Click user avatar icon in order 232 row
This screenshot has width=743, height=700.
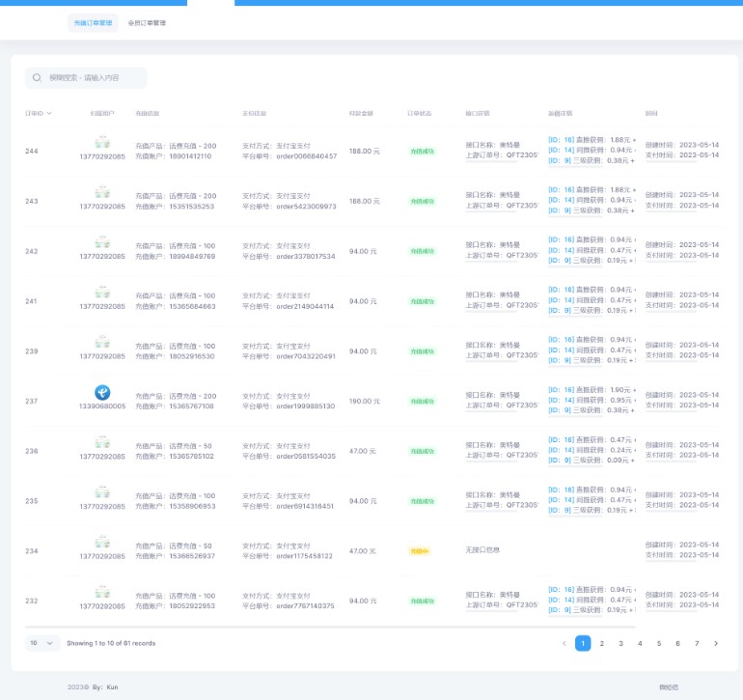click(101, 593)
